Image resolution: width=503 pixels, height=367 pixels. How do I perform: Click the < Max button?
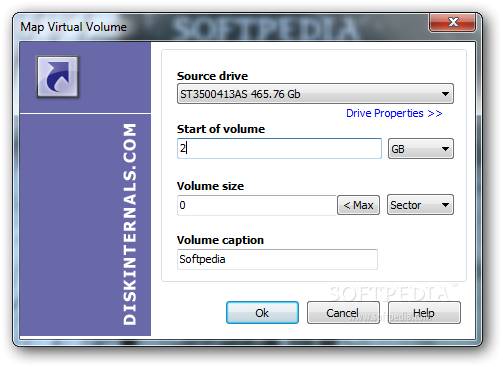coord(358,205)
